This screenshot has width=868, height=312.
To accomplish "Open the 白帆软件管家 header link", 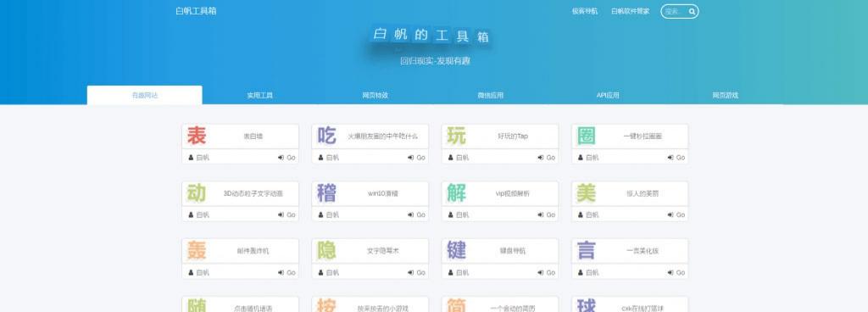I will point(630,11).
